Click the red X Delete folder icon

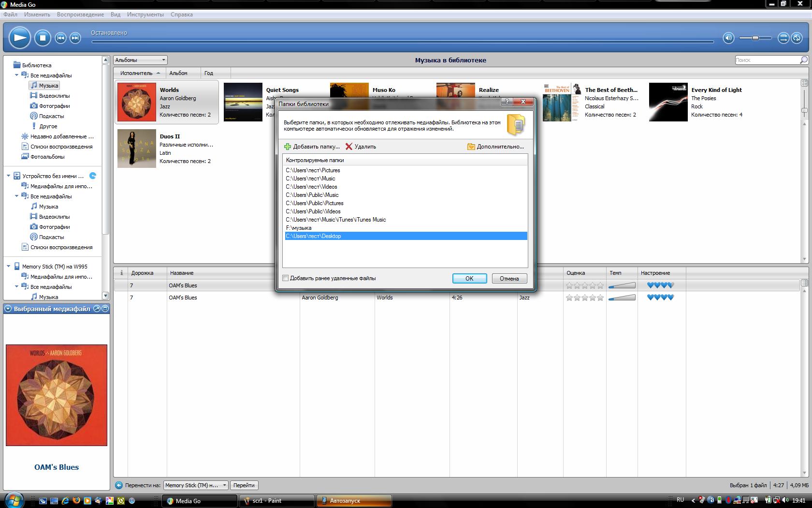coord(348,147)
